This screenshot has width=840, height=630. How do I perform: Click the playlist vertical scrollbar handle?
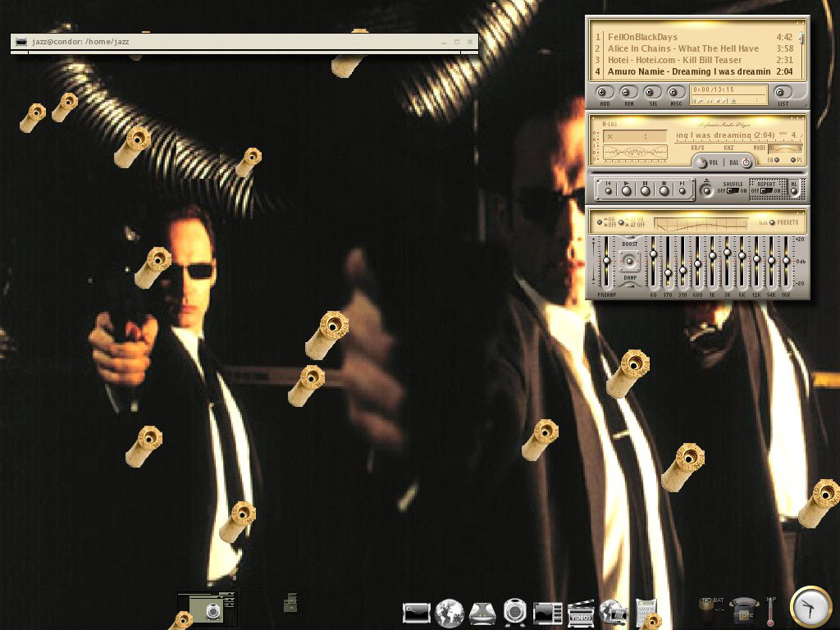point(801,38)
